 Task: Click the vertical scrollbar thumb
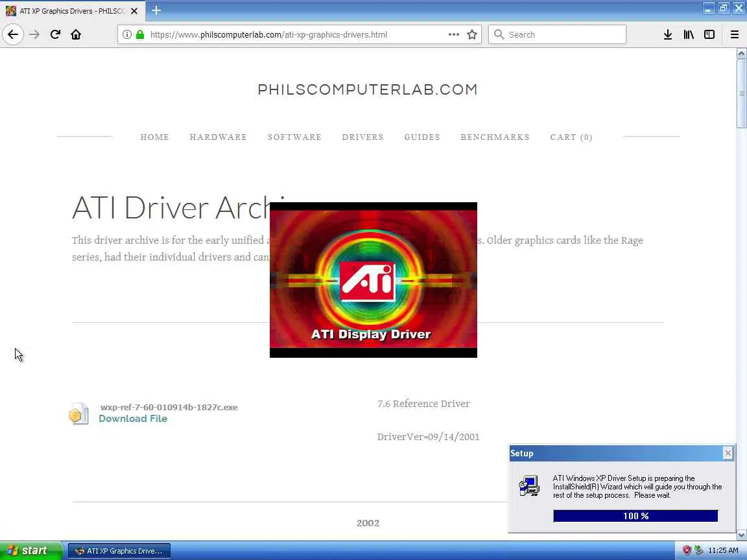[x=741, y=94]
